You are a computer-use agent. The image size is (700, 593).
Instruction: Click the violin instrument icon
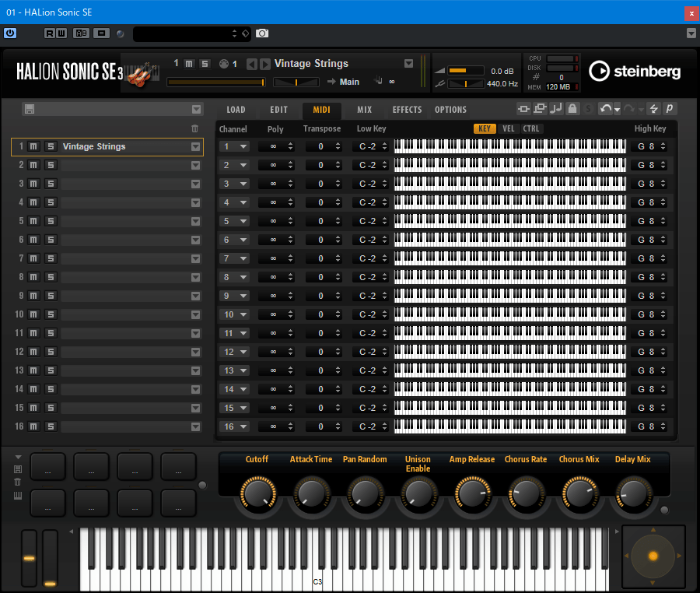click(140, 75)
